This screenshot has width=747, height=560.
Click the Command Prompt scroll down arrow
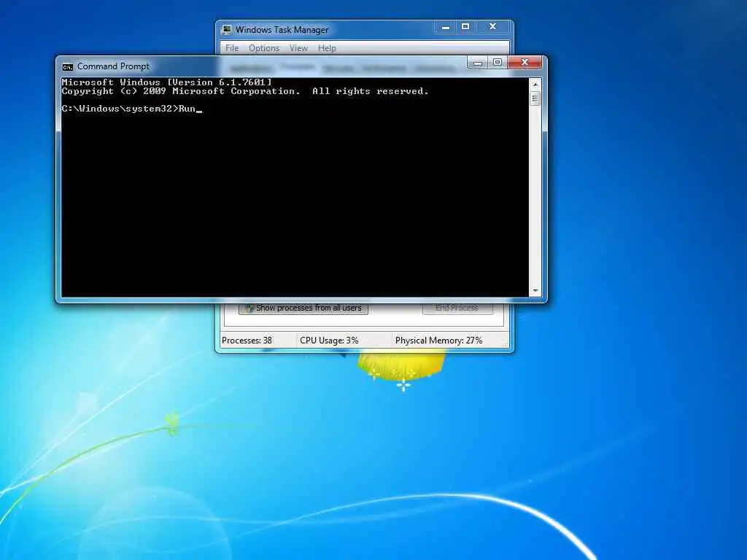point(535,290)
